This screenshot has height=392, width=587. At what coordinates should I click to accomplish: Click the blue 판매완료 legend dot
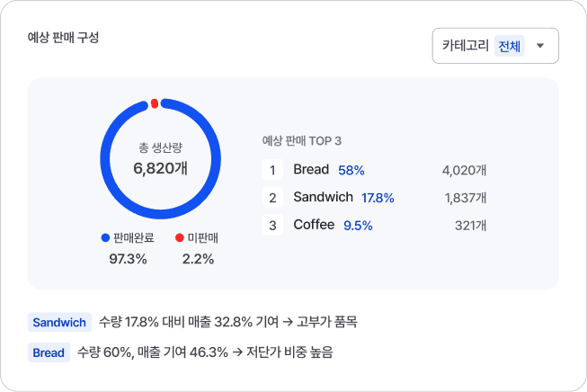105,237
